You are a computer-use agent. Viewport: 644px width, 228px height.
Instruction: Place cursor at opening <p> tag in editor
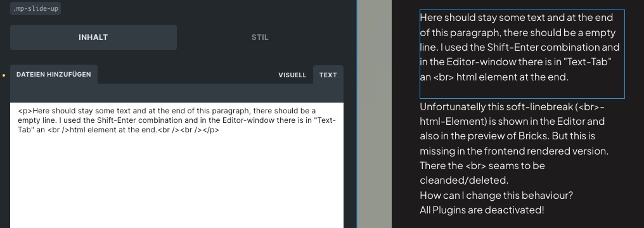point(25,111)
